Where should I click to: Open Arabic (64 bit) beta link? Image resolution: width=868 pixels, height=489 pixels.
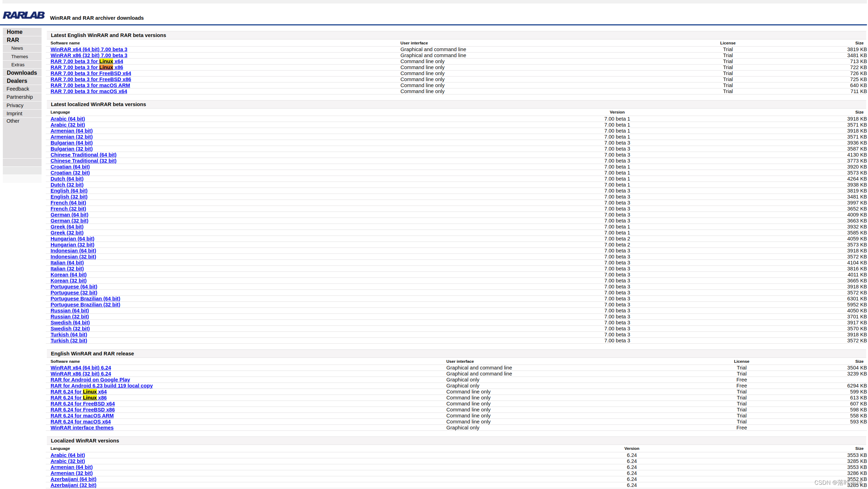tap(68, 119)
